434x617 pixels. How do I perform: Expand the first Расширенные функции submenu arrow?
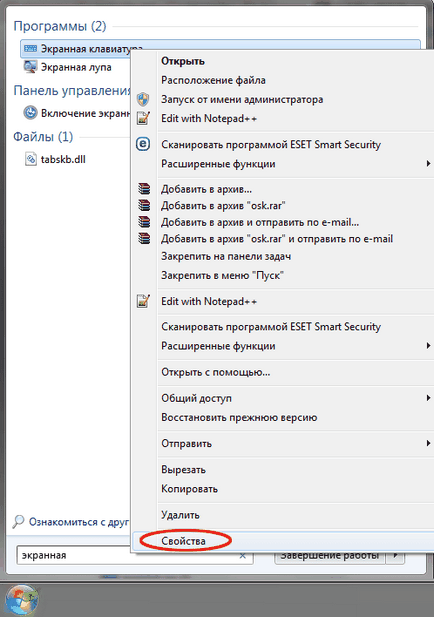[x=428, y=163]
